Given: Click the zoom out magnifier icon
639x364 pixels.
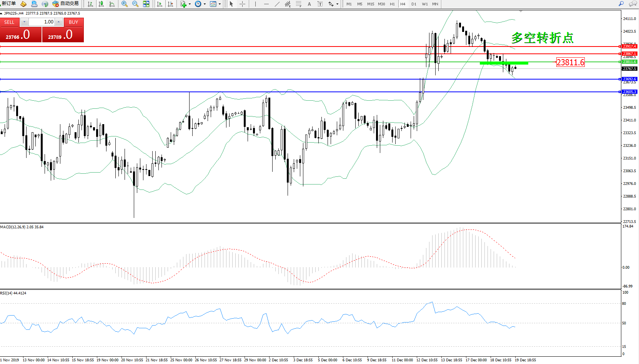Looking at the screenshot, I should click(135, 4).
